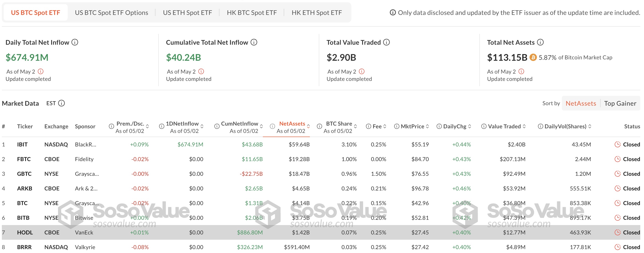
Task: Click info icon before CumNetInflow column
Action: pyautogui.click(x=217, y=126)
